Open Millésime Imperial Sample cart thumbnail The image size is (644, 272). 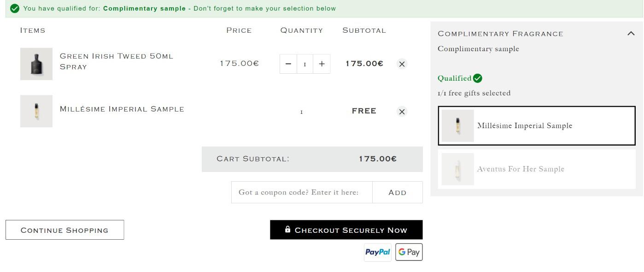[36, 111]
